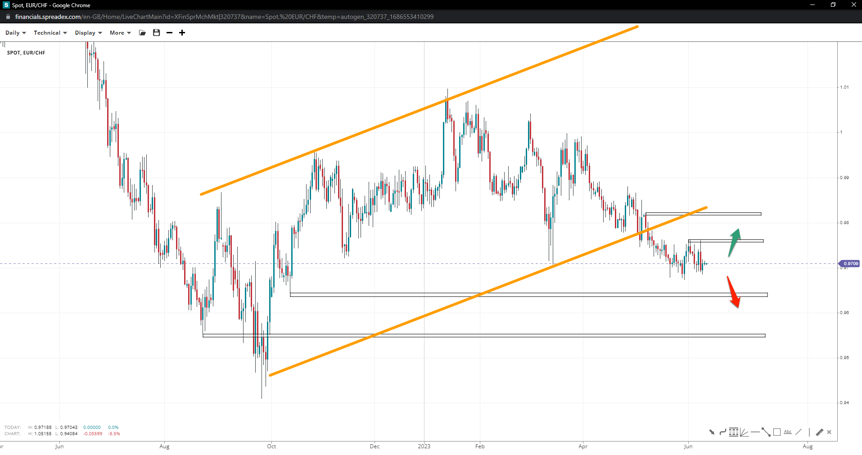Select the fan lines drawing tool
Image resolution: width=862 pixels, height=455 pixels.
pos(744,432)
